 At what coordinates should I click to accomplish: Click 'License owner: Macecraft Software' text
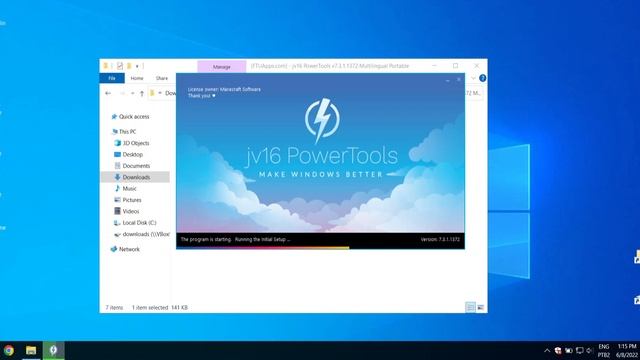(224, 89)
